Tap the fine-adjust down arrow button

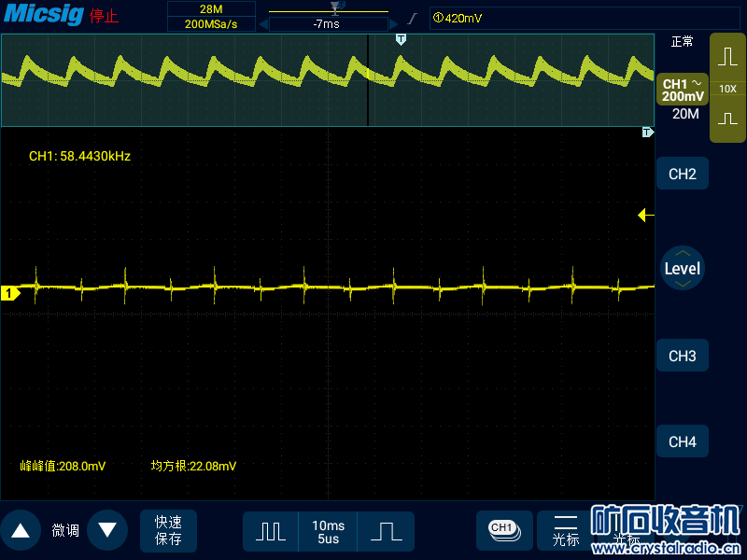click(107, 530)
